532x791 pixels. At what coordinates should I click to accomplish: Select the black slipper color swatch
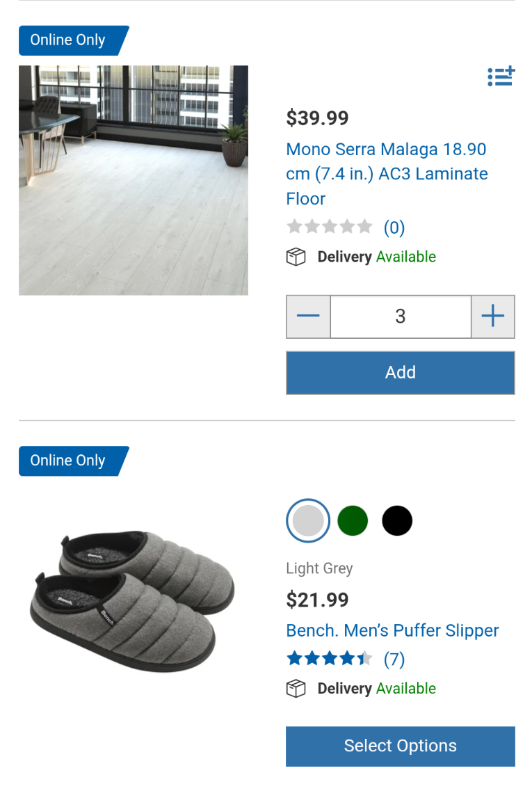tap(397, 520)
